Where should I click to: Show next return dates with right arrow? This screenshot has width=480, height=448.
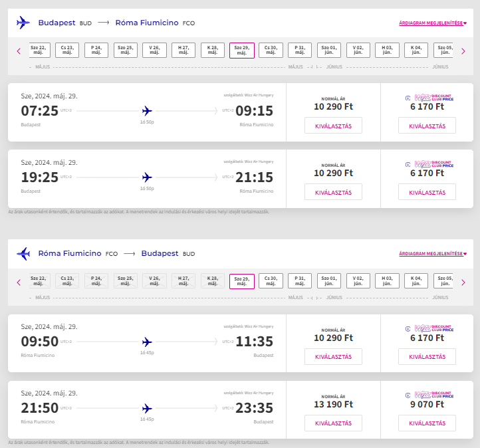click(463, 282)
